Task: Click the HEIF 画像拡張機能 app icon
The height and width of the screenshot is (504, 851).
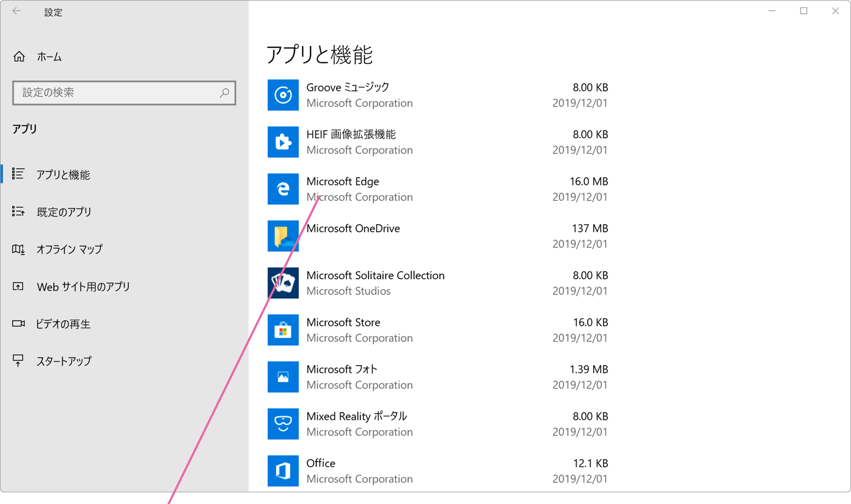Action: tap(283, 142)
